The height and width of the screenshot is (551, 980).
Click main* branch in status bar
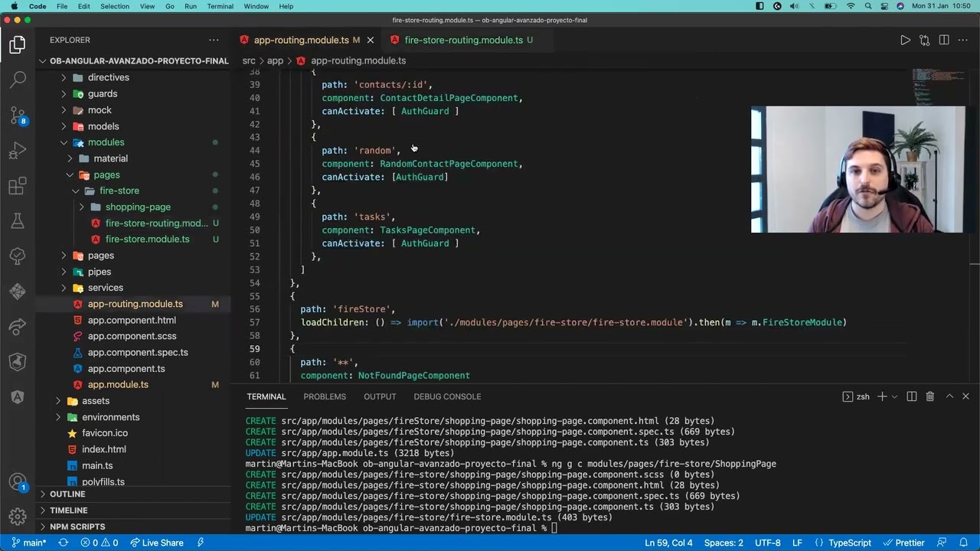pos(28,543)
